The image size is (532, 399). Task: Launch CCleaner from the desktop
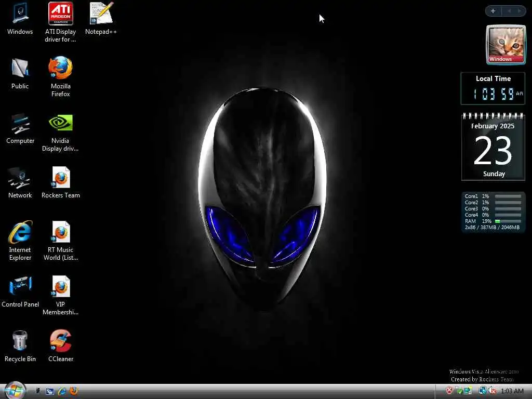[60, 345]
